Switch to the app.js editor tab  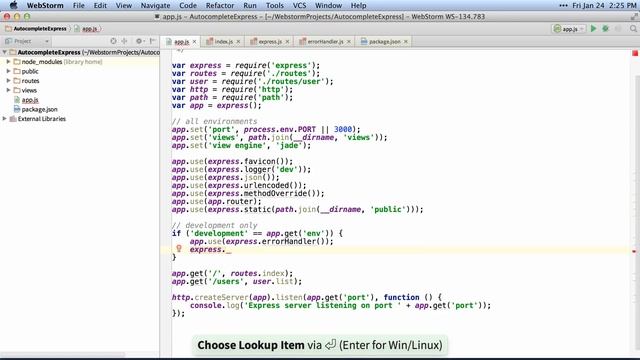181,42
